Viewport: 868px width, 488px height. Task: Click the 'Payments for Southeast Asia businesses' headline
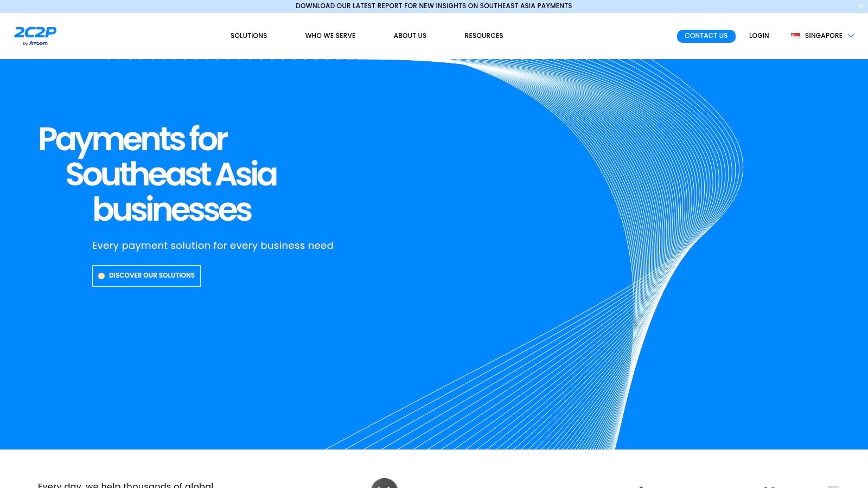point(158,174)
